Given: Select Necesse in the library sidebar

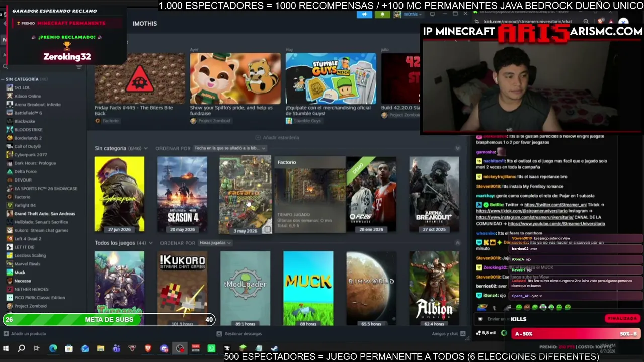Looking at the screenshot, I should click(x=23, y=281).
